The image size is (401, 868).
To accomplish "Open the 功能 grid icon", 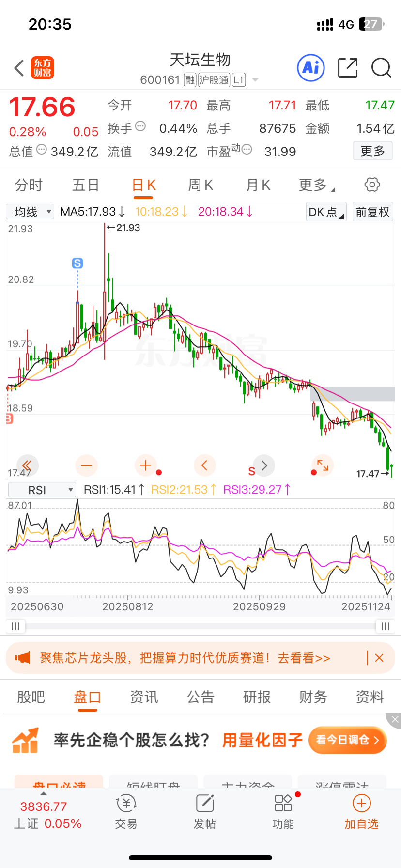I will 283,803.
